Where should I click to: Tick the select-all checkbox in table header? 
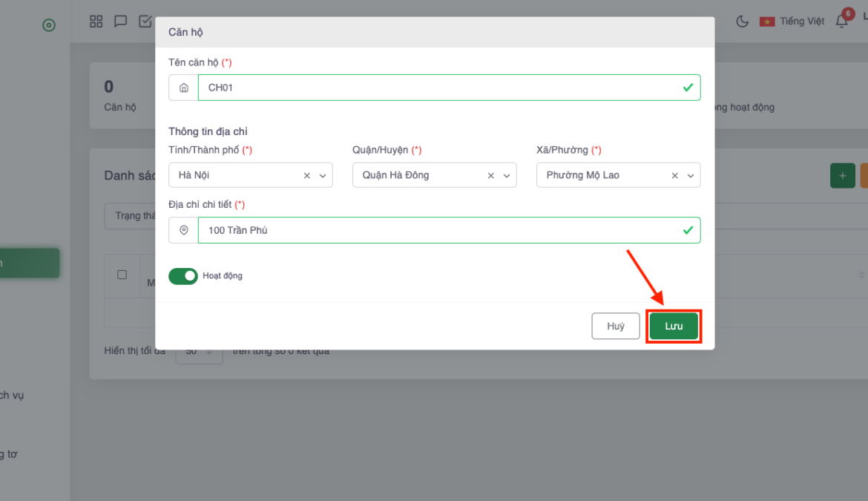122,275
